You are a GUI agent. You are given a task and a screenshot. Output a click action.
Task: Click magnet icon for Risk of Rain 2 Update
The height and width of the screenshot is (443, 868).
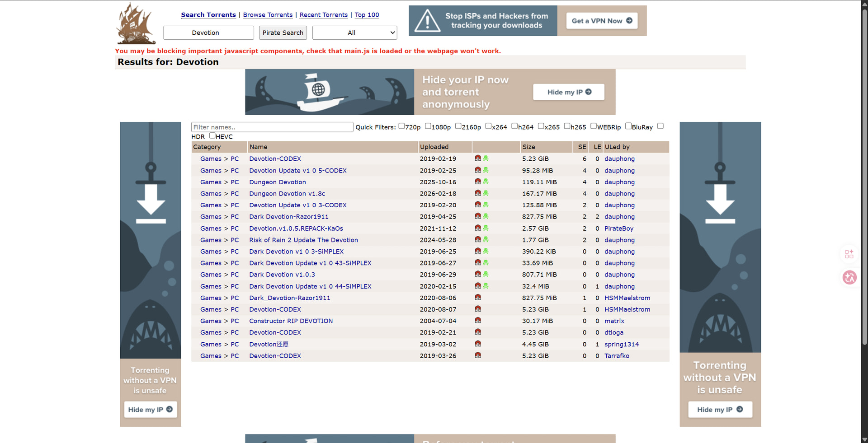pos(478,239)
